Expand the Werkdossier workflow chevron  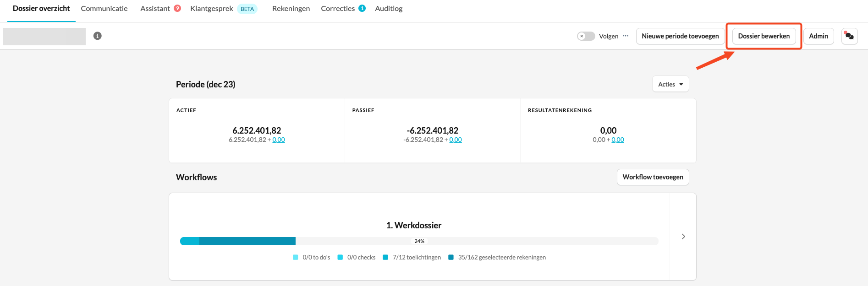click(x=683, y=237)
